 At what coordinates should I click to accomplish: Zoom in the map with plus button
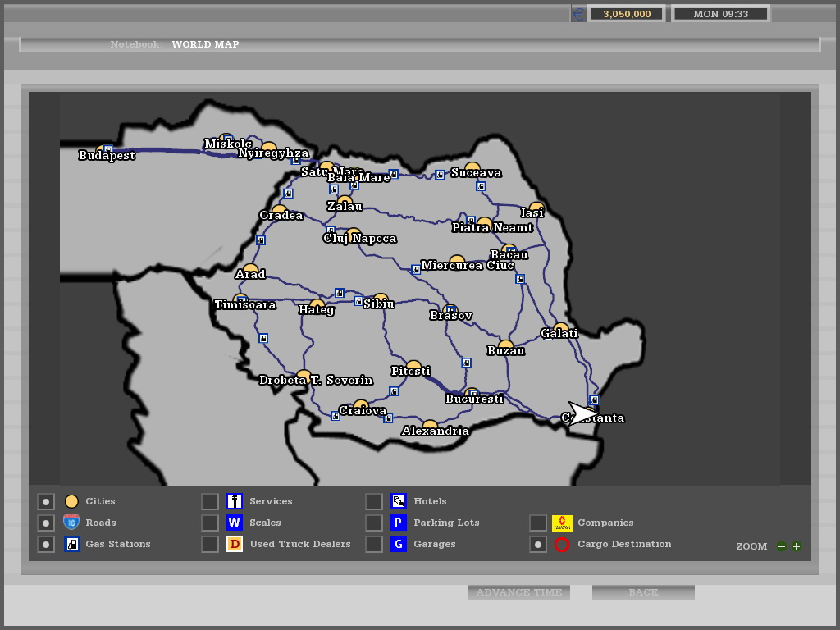[797, 546]
